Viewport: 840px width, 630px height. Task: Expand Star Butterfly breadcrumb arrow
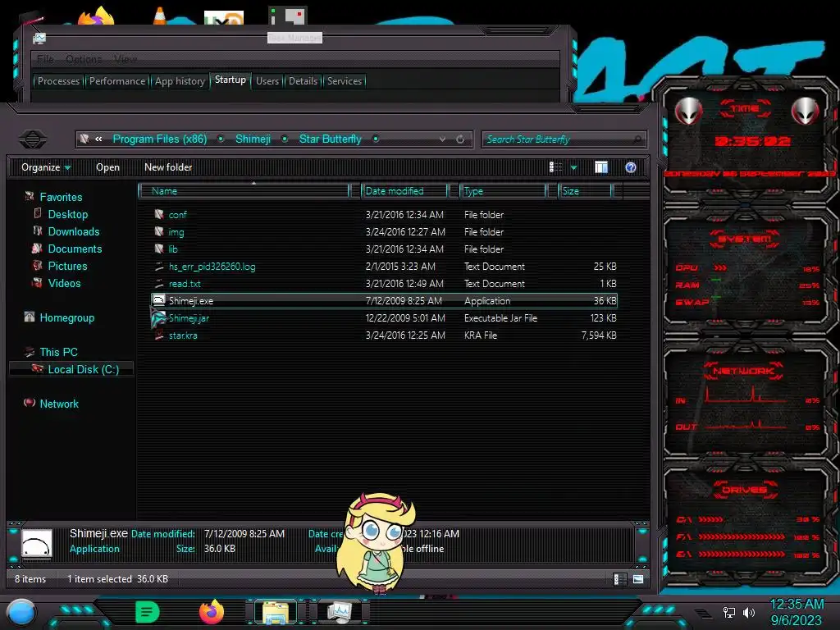coord(376,139)
